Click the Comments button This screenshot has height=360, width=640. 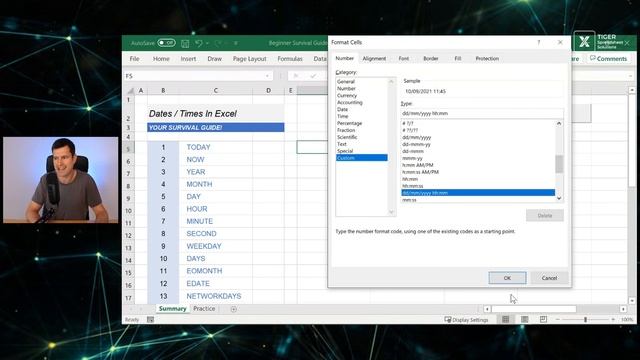tap(608, 59)
